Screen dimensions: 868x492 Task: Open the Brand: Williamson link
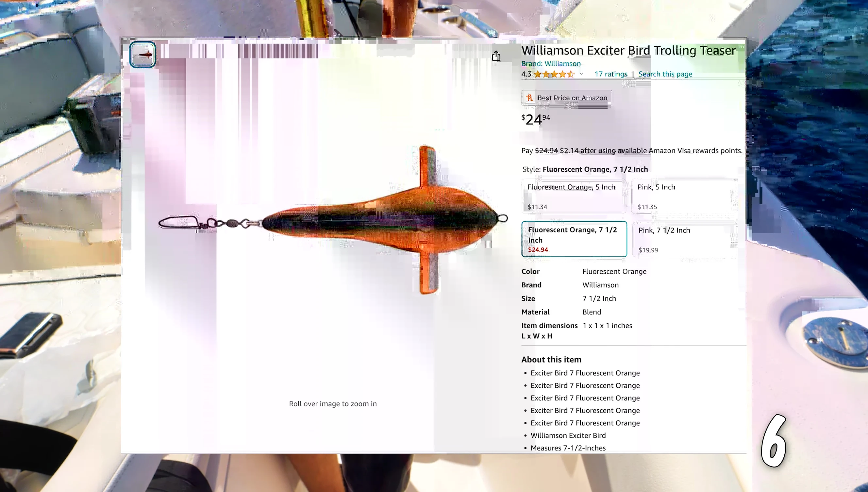point(551,63)
